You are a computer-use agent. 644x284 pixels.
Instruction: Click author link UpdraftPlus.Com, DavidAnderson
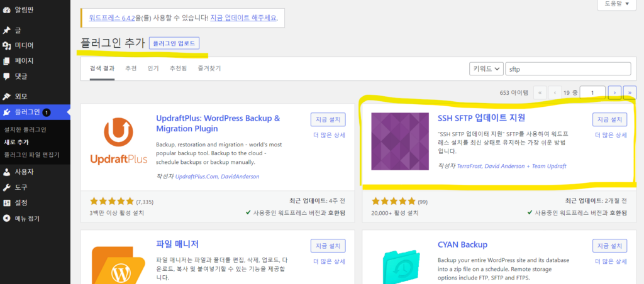coord(217,177)
